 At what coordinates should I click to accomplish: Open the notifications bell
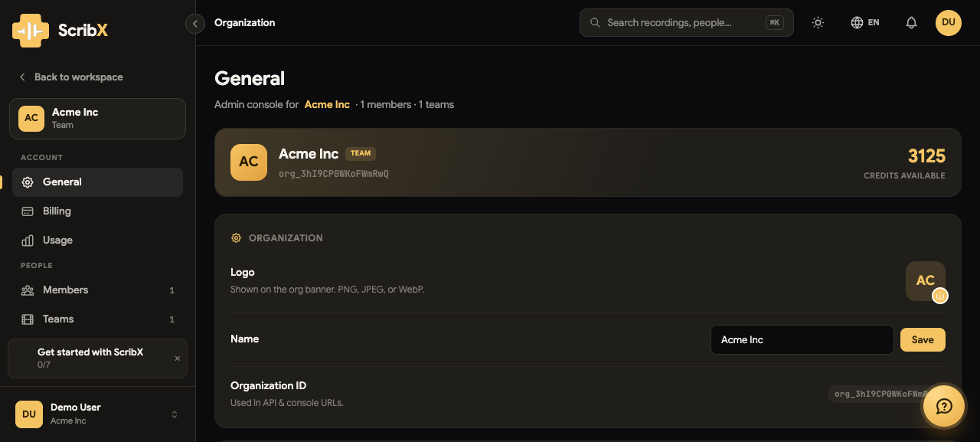pos(911,23)
